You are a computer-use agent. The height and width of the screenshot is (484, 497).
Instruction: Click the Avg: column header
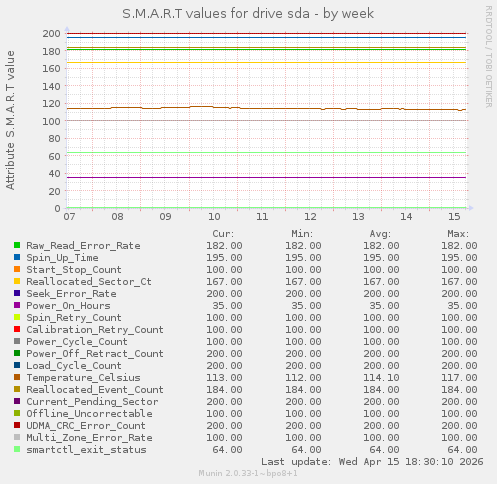380,234
